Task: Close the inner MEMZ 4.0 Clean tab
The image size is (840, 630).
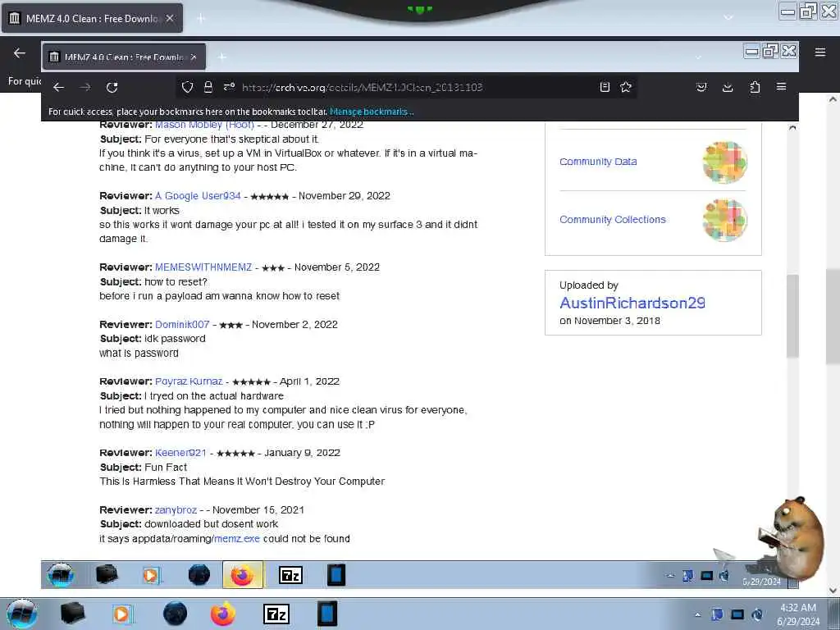Action: click(194, 57)
